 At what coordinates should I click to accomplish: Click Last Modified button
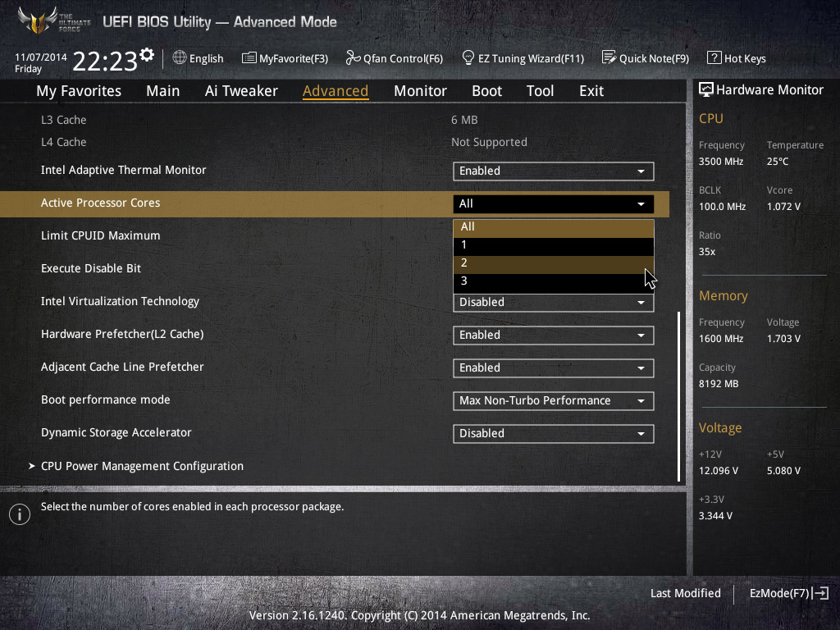tap(685, 593)
